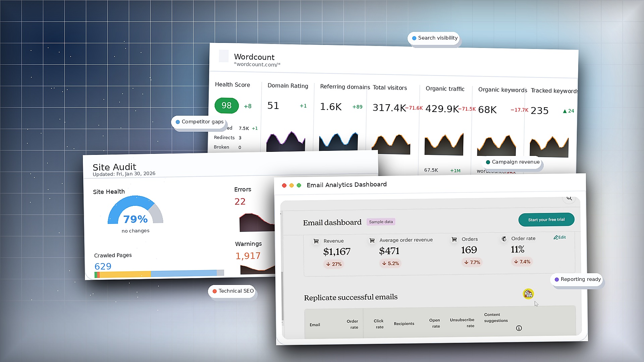Click the Referring domains blue sparkline chart

click(x=338, y=142)
